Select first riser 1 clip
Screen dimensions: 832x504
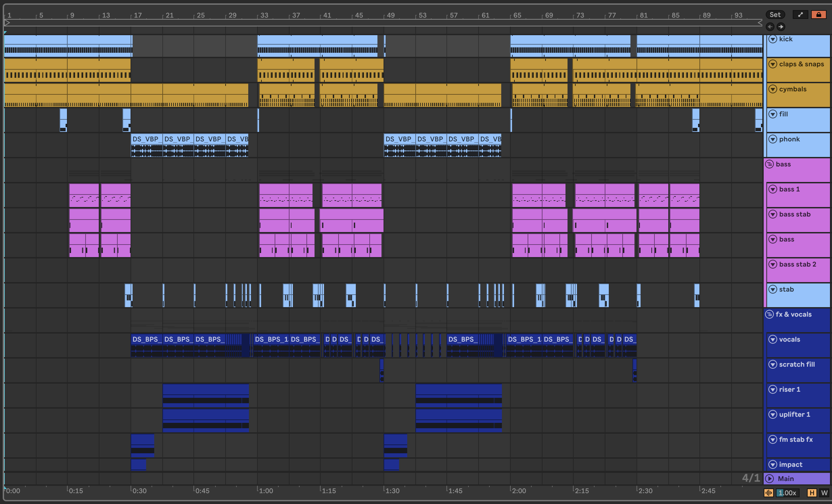206,395
